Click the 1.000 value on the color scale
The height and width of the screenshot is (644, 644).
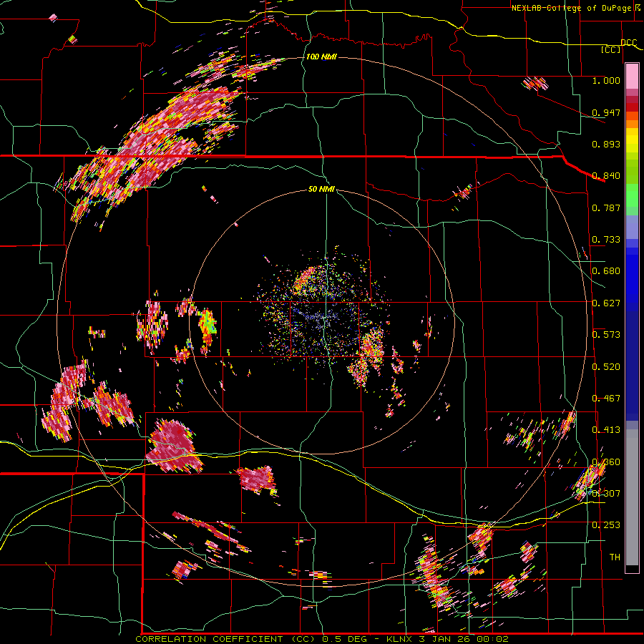click(606, 80)
